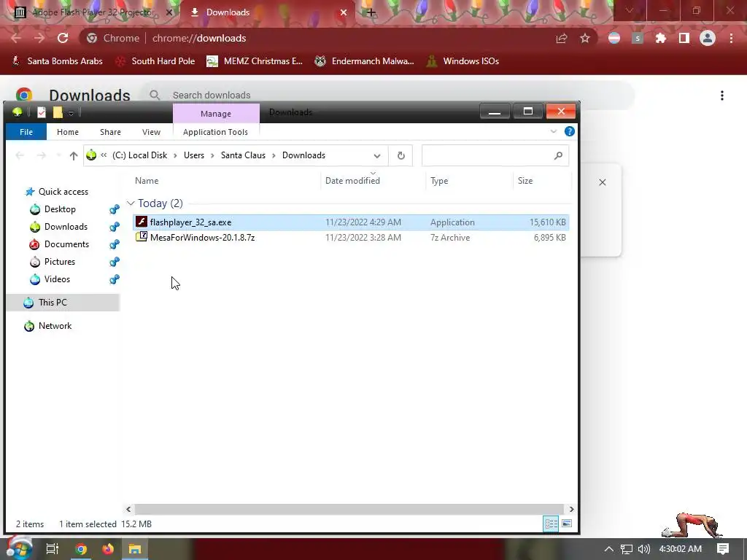Open the Home ribbon tab

pos(68,132)
